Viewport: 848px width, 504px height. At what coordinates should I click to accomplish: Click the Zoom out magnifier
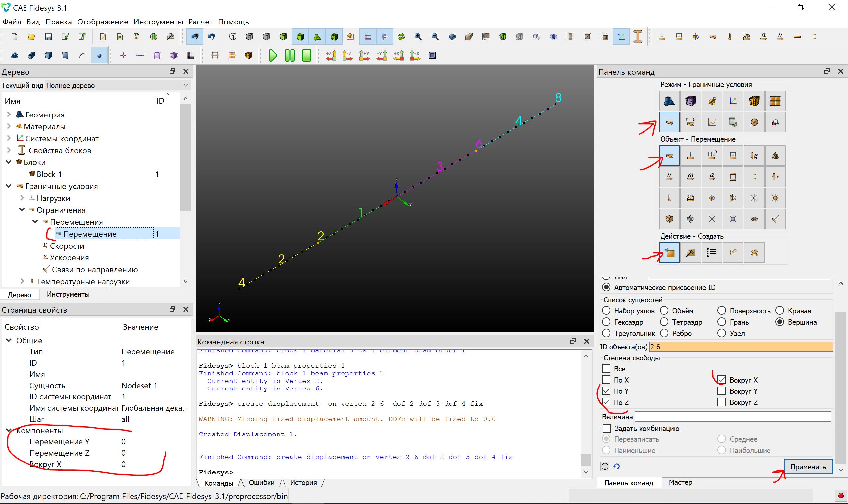pos(435,37)
